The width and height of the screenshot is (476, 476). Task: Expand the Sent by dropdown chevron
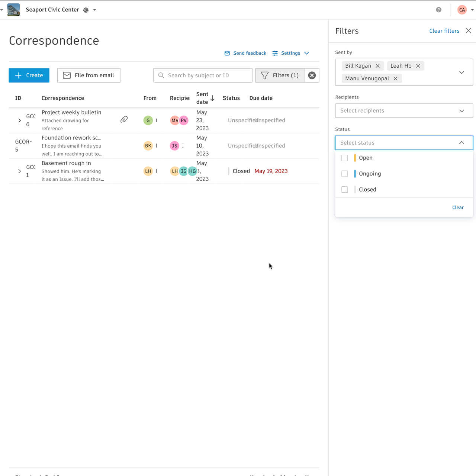tap(461, 72)
